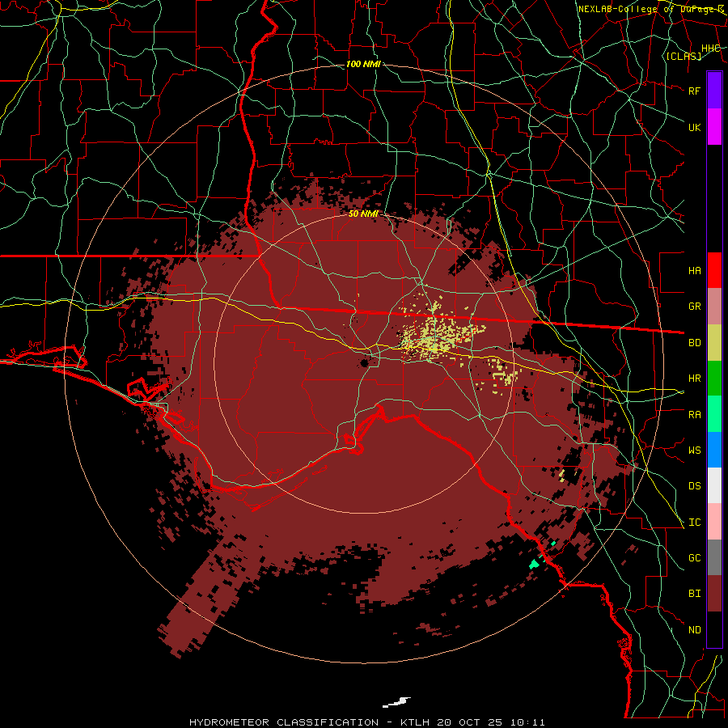The image size is (728, 728).
Task: Pick the HR green legend swatch
Action: pos(714,379)
